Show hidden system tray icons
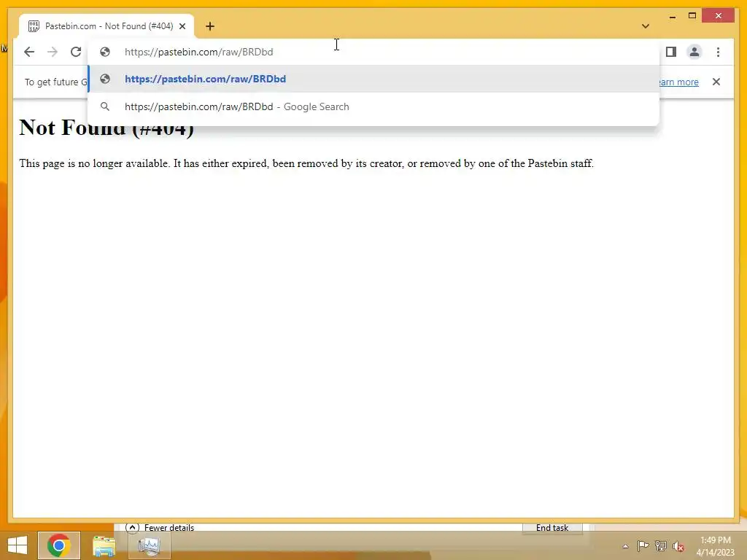This screenshot has height=560, width=747. point(625,546)
